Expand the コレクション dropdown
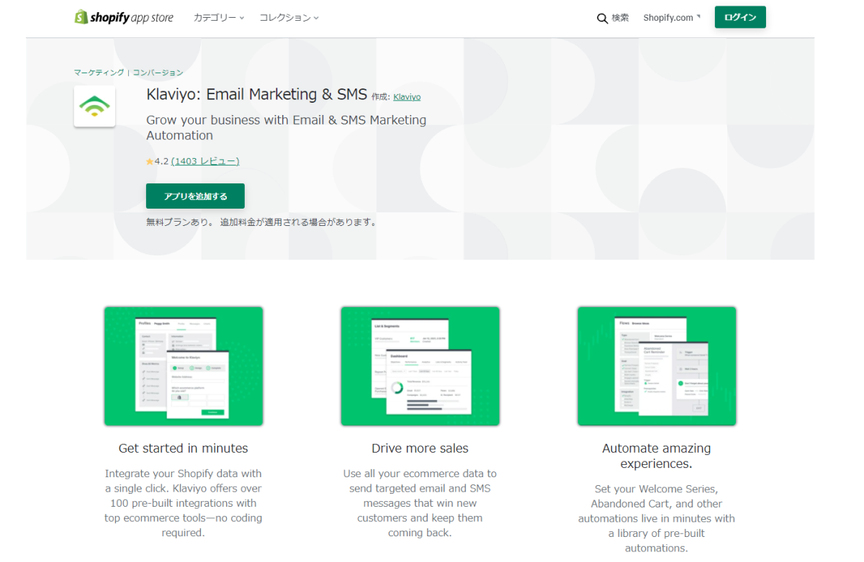The height and width of the screenshot is (562, 864). point(289,18)
